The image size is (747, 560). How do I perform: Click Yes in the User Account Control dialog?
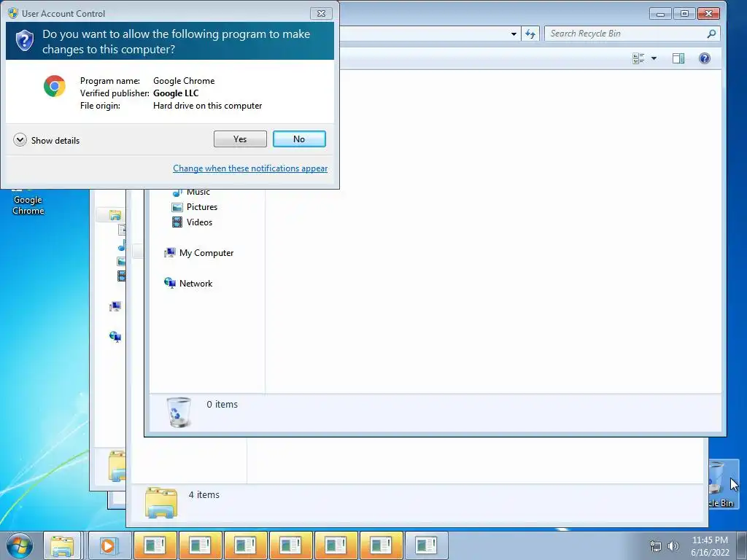click(240, 139)
